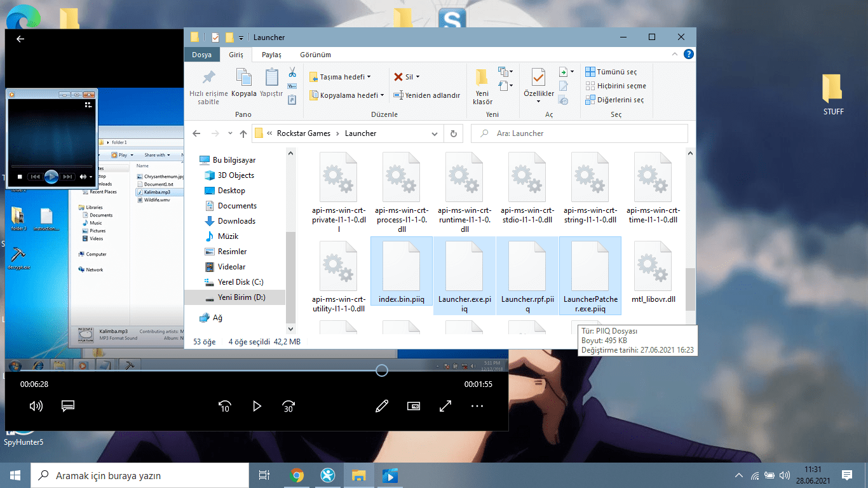Open the Kopyalama hedefi dropdown
This screenshot has height=488, width=868.
click(382, 95)
